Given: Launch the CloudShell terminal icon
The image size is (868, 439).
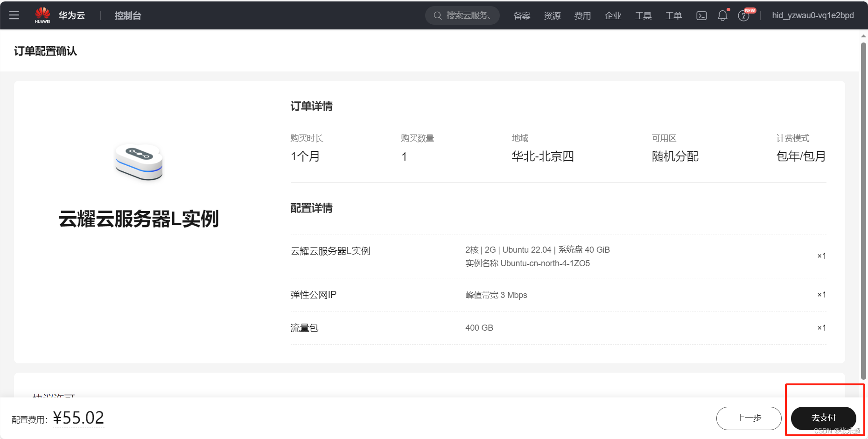Looking at the screenshot, I should (x=701, y=15).
